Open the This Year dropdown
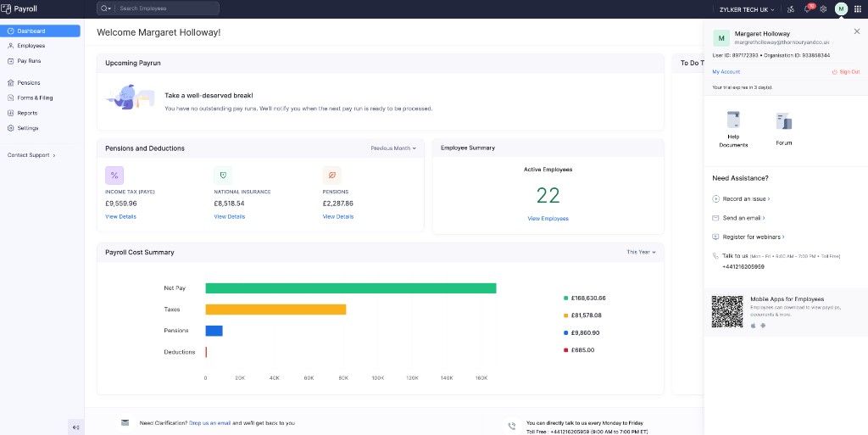 pyautogui.click(x=641, y=253)
